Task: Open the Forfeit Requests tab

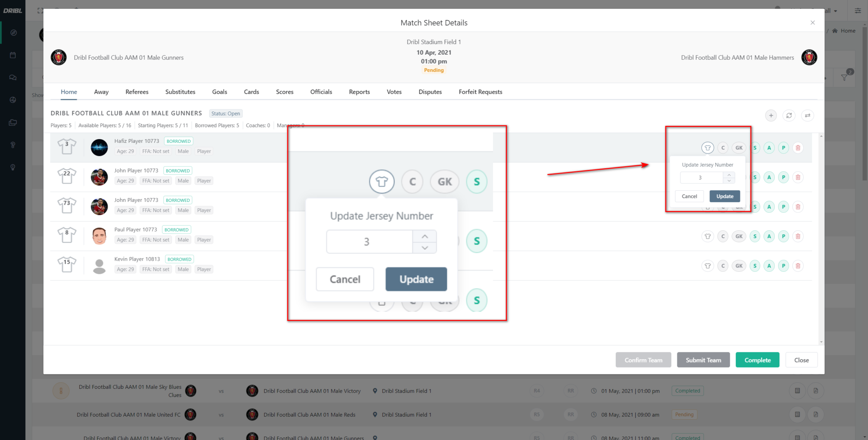Action: pyautogui.click(x=480, y=92)
